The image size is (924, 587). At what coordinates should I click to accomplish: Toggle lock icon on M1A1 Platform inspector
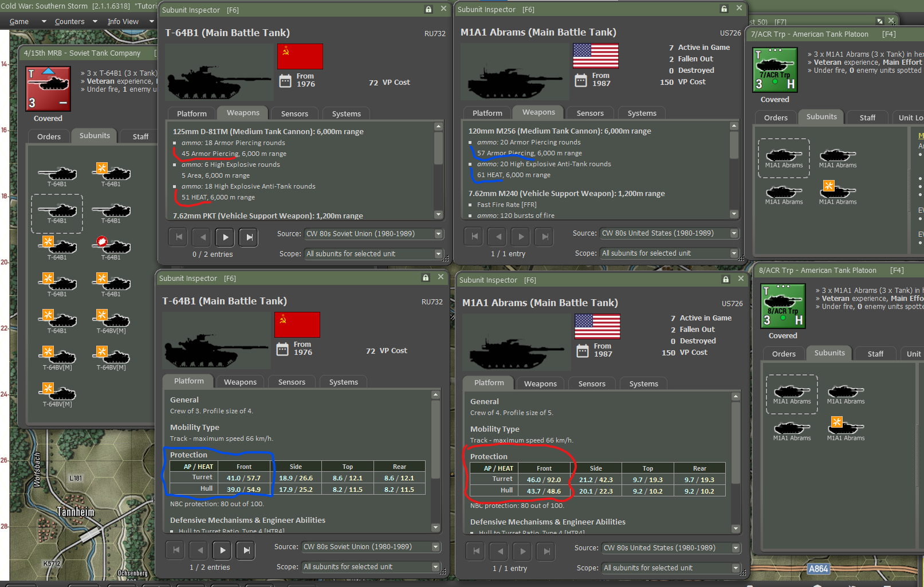pyautogui.click(x=726, y=279)
